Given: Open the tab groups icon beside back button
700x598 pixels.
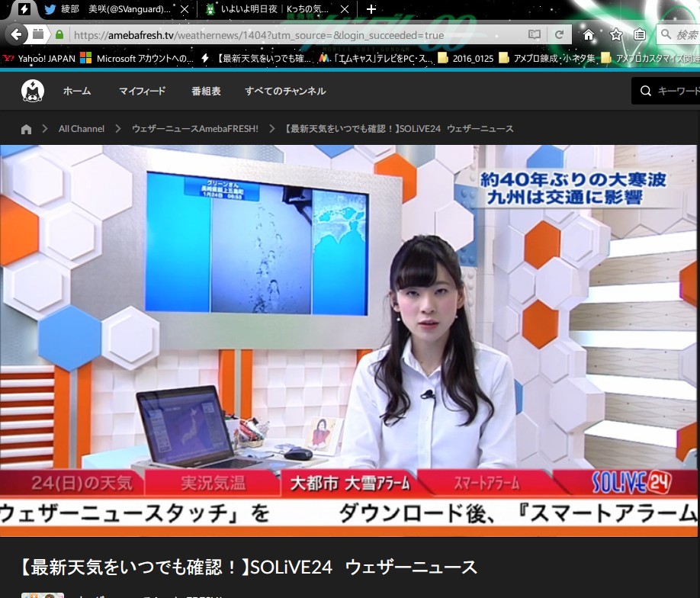Looking at the screenshot, I should 38,34.
